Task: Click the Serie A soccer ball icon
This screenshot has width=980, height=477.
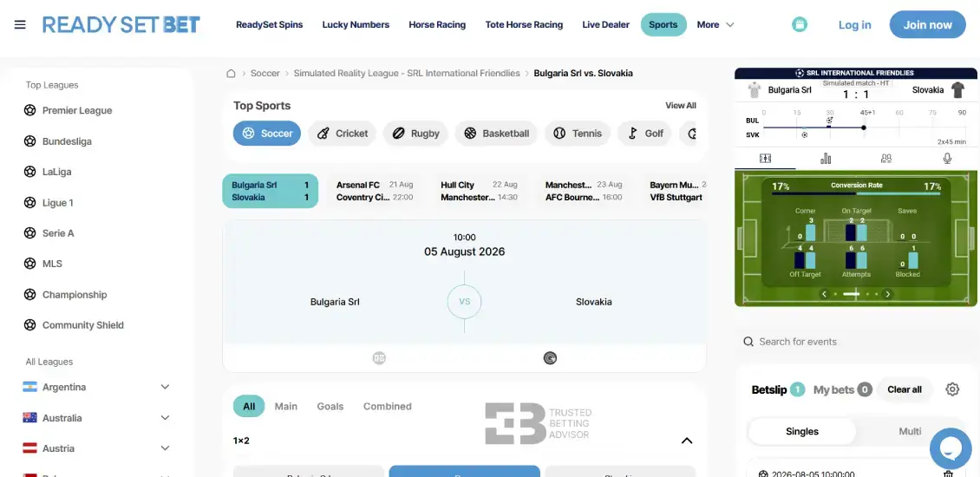Action: pyautogui.click(x=29, y=233)
